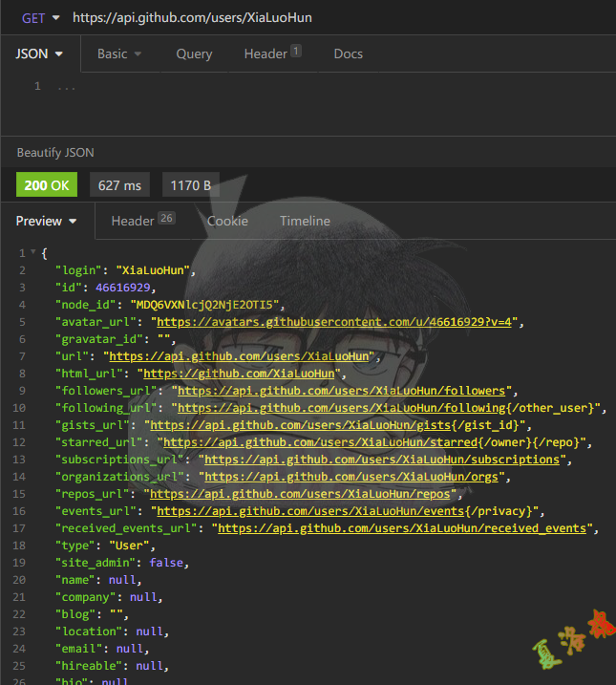Click the html_url github.com/XiaLuoHun link
This screenshot has width=616, height=685.
pos(238,374)
